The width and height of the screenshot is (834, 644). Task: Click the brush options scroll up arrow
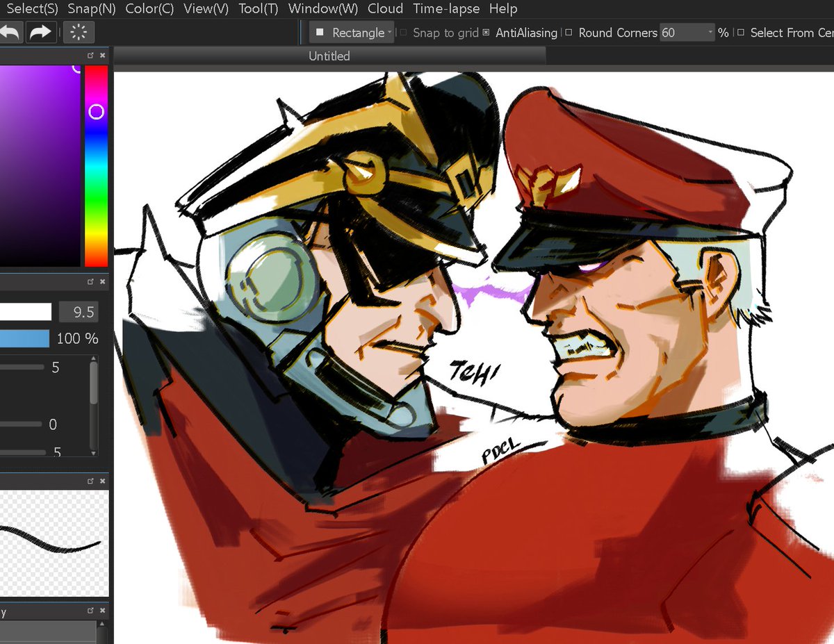tap(94, 358)
